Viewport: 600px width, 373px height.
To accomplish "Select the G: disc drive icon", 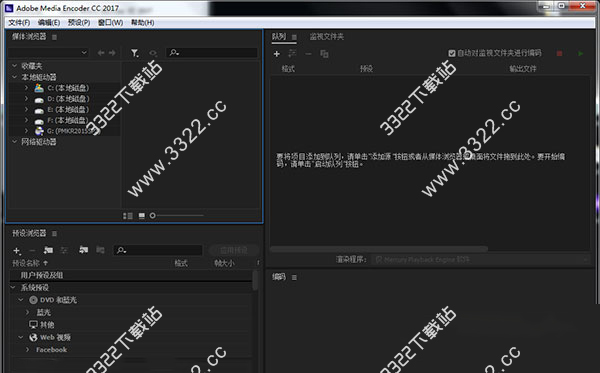I will pos(39,131).
